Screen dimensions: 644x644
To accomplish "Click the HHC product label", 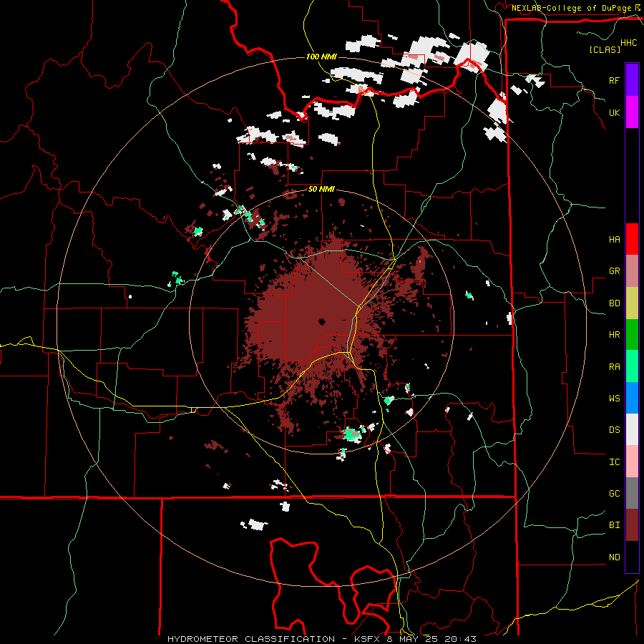I will click(629, 43).
